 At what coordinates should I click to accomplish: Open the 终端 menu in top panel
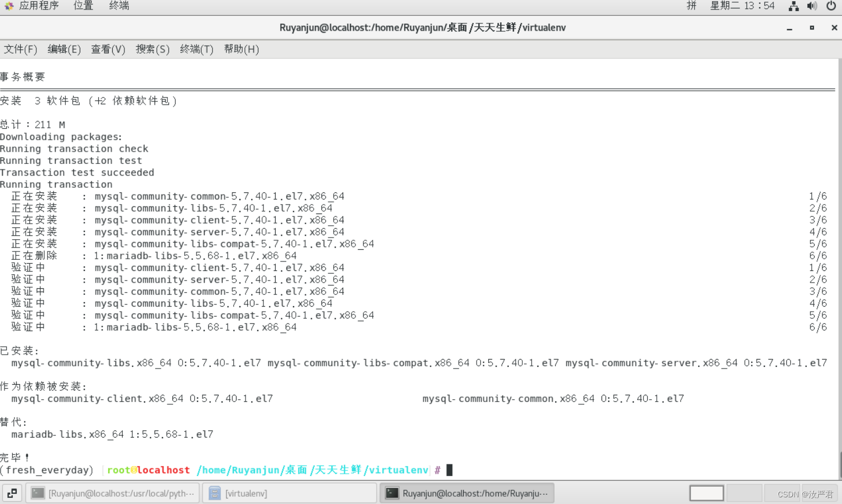(x=119, y=6)
